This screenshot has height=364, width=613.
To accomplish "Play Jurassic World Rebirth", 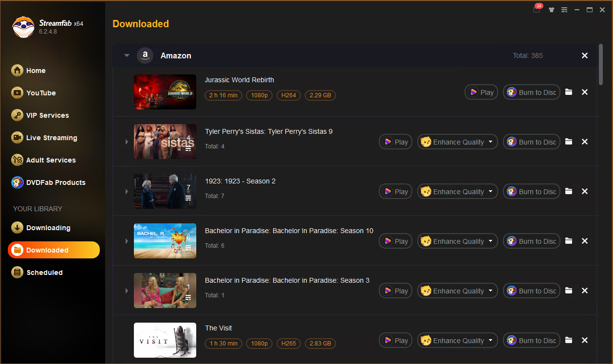I will coord(481,92).
